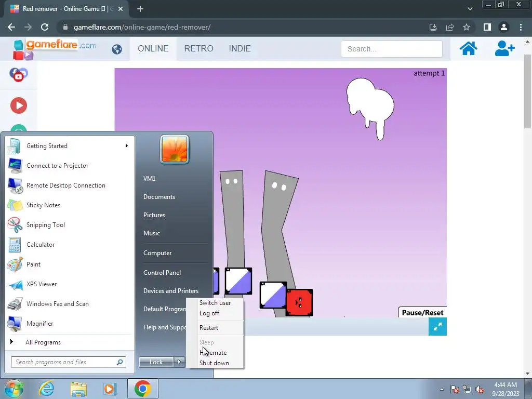The image size is (532, 399).
Task: Select Restart in power menu
Action: point(209,328)
